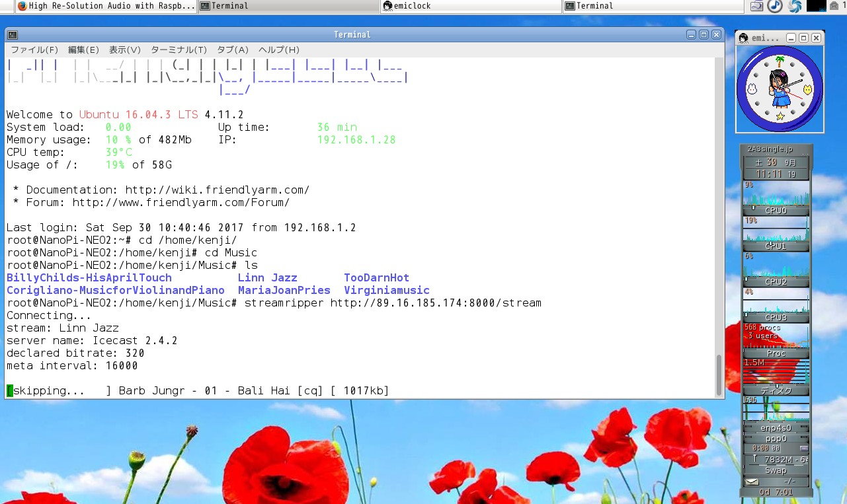The image size is (847, 504).
Task: Click the envelope mail icon in GKrellM
Action: [752, 482]
